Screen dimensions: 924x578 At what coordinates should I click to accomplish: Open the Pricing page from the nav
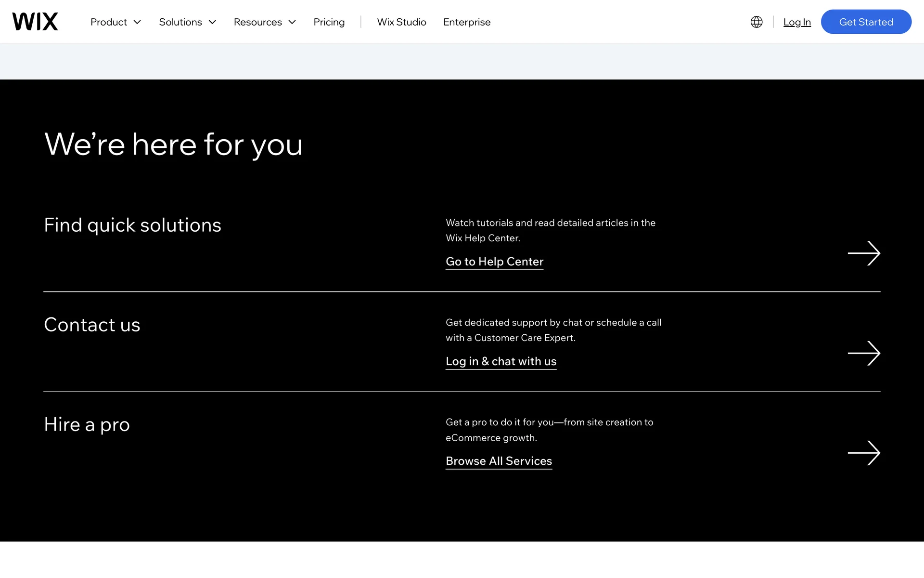[329, 22]
